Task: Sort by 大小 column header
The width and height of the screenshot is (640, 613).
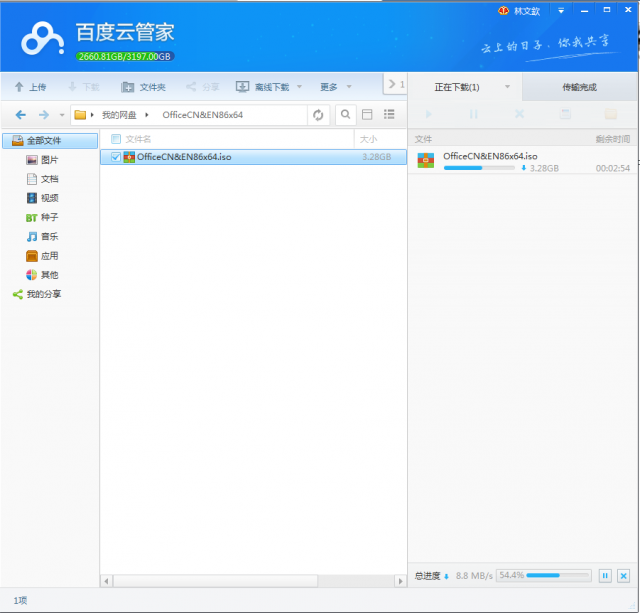Action: click(x=368, y=139)
